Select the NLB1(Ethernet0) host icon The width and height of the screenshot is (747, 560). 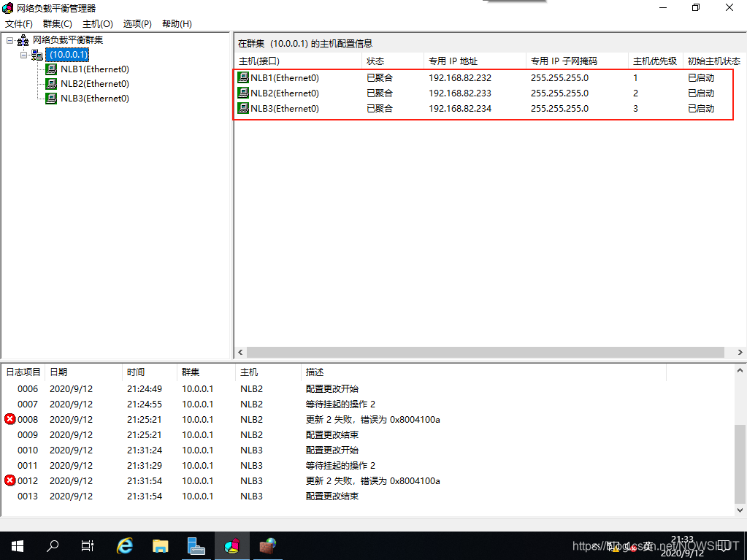tap(50, 69)
